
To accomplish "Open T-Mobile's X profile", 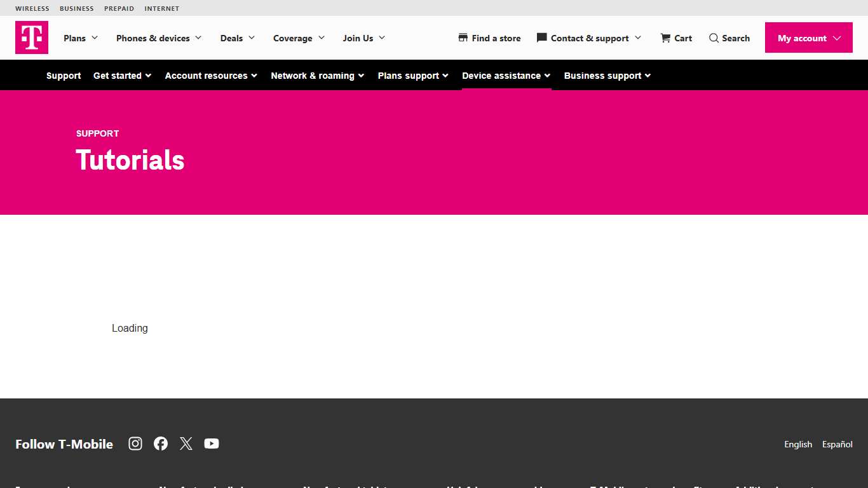I will pyautogui.click(x=186, y=443).
